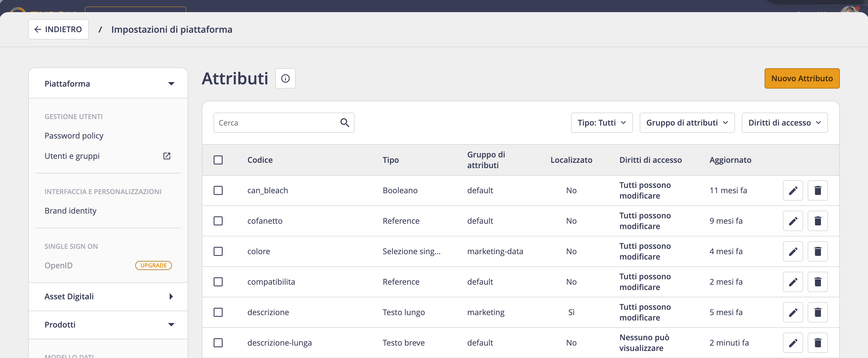The height and width of the screenshot is (358, 868).
Task: Sort by the Aggiornato column header
Action: (730, 160)
